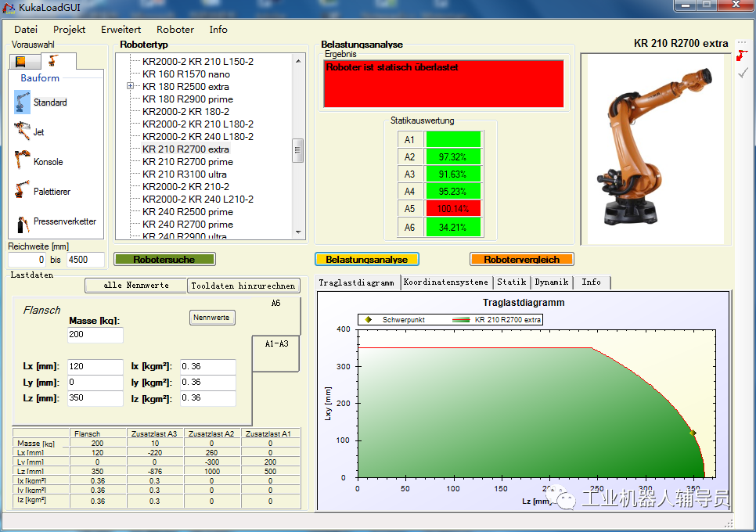Click Tooldaten hinzurechnen button
The height and width of the screenshot is (532, 756).
(x=243, y=286)
